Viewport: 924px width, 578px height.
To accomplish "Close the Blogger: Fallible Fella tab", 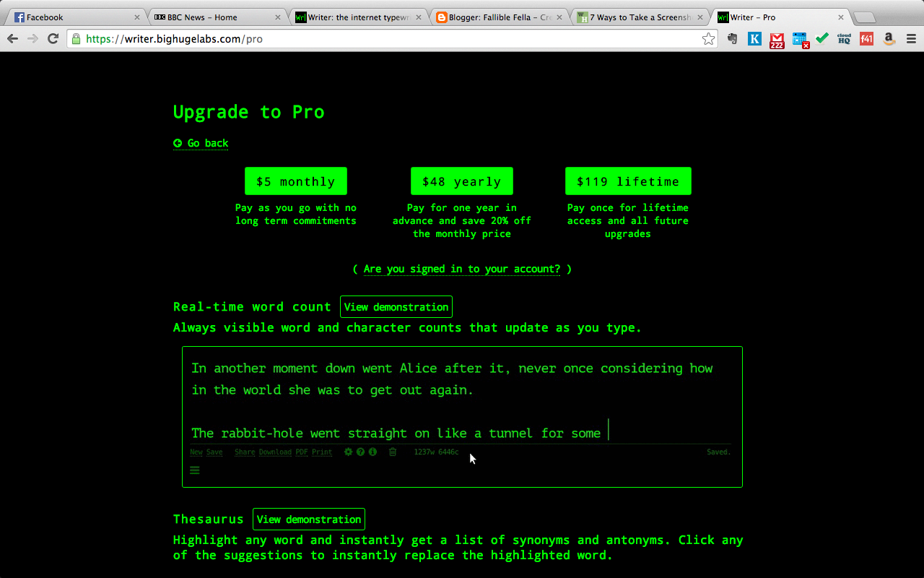I will click(559, 17).
